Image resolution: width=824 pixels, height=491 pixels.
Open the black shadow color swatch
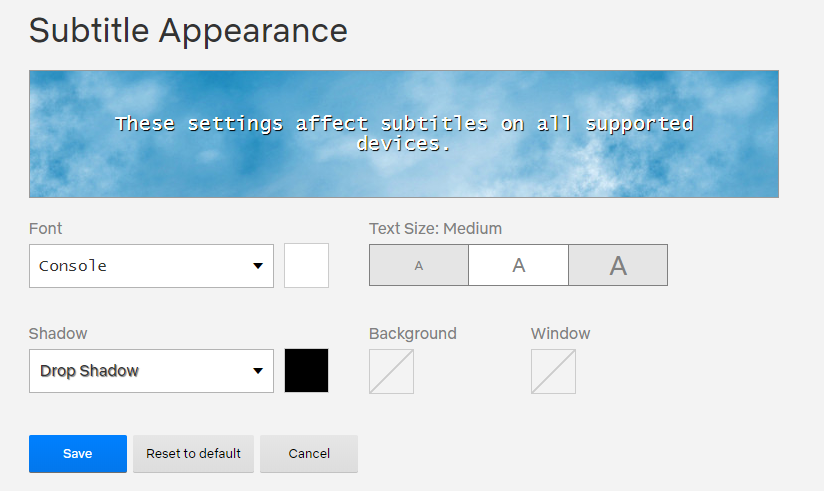[306, 371]
